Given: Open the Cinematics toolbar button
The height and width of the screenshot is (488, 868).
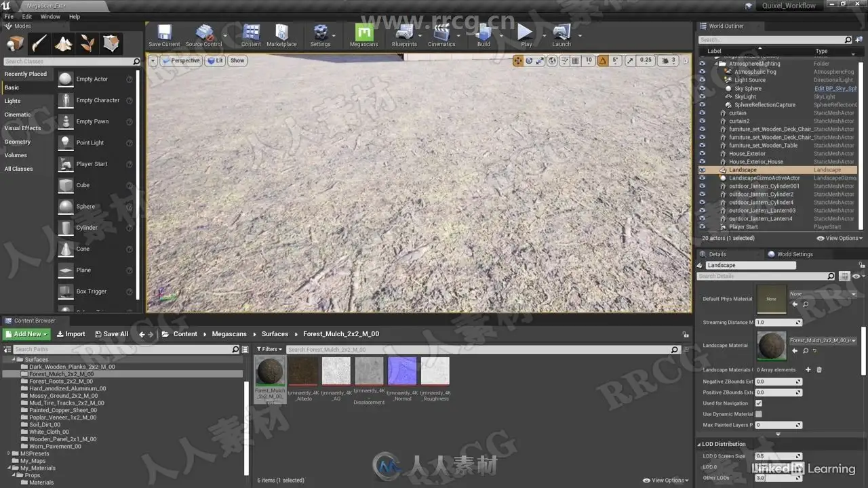Looking at the screenshot, I should (x=441, y=35).
